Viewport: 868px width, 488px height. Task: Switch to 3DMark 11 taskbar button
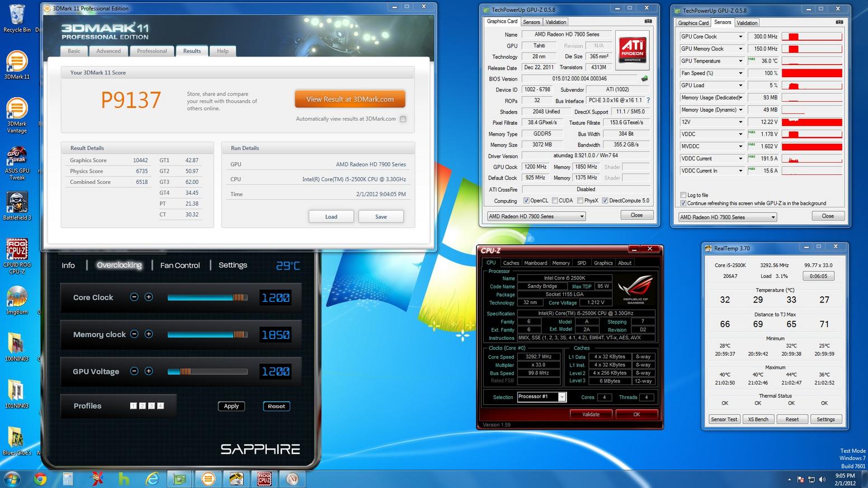207,479
